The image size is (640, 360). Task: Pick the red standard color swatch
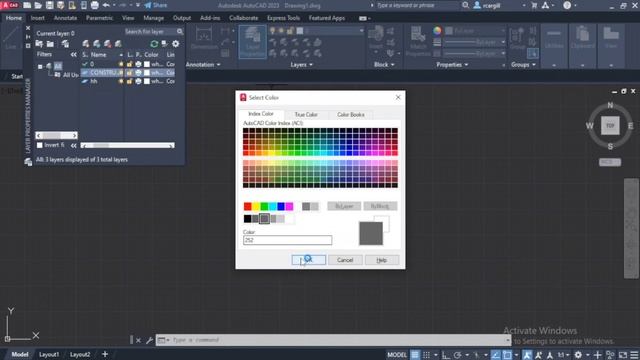point(248,207)
